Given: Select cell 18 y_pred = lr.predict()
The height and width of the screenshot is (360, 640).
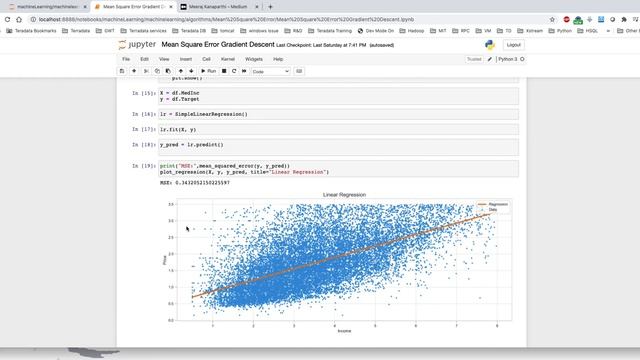Looking at the screenshot, I should 338,147.
